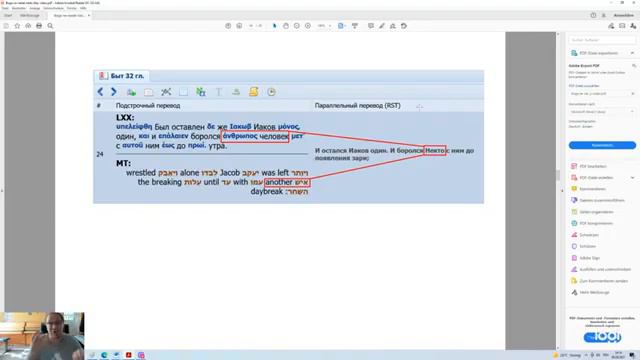Click the blue Konvertieren button
The image size is (640, 360).
[602, 145]
